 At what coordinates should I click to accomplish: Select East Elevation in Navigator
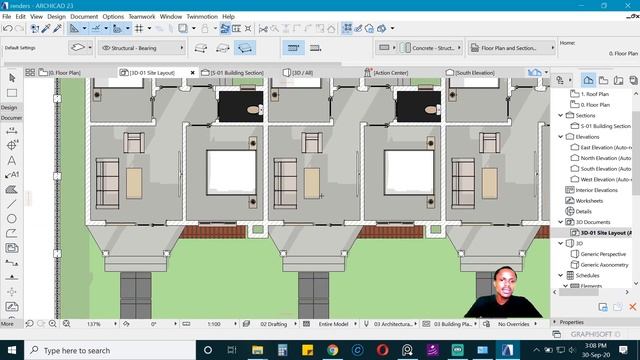click(x=601, y=147)
